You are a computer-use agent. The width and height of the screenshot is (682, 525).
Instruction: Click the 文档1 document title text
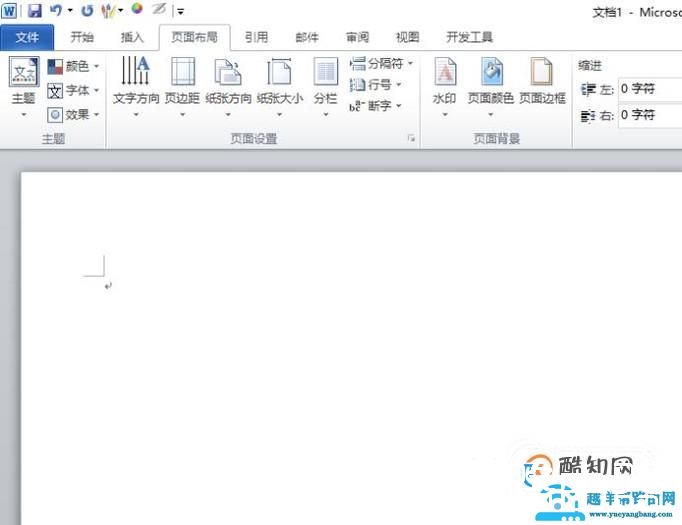click(x=607, y=13)
